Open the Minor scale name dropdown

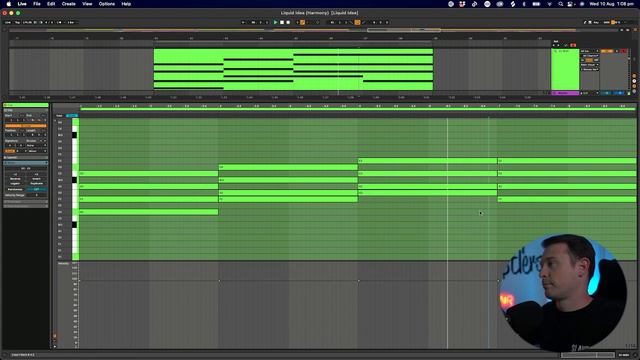(37, 151)
